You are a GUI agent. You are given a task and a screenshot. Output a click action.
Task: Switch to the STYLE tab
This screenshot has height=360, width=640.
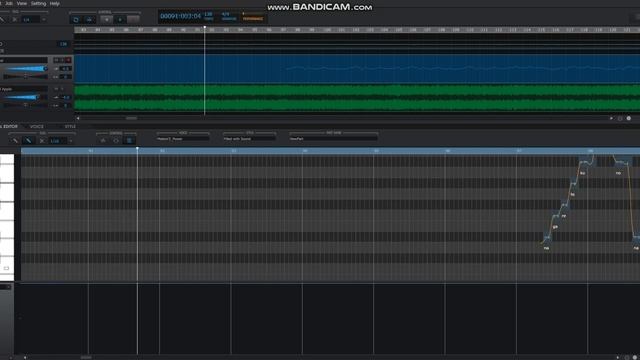[70, 127]
